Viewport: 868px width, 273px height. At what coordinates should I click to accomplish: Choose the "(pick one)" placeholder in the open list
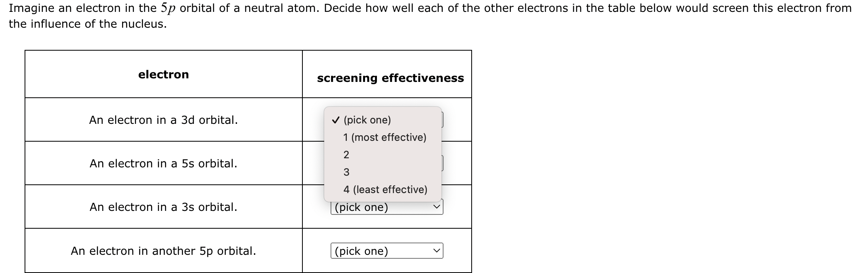click(x=367, y=120)
